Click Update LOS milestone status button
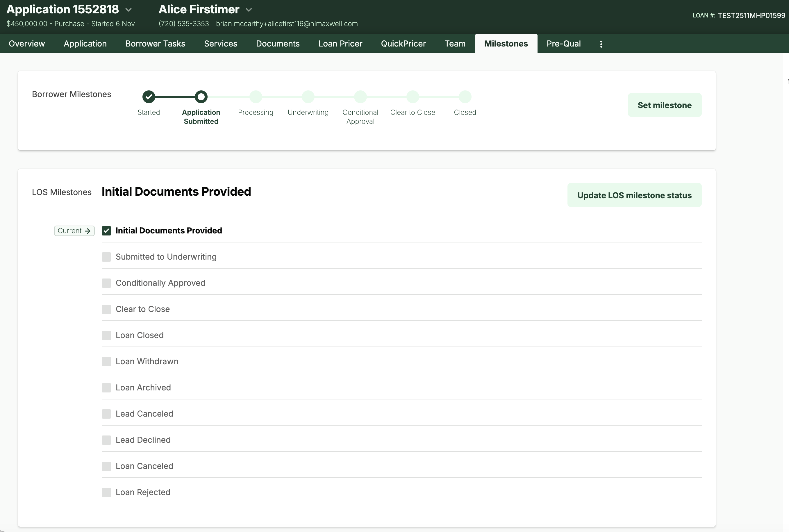The width and height of the screenshot is (789, 532). point(634,195)
